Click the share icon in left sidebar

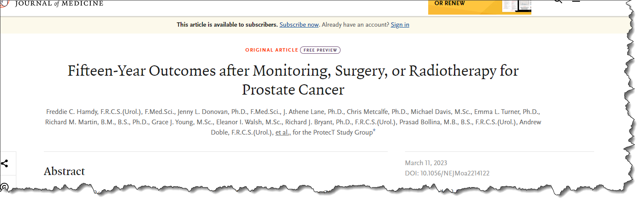point(5,163)
